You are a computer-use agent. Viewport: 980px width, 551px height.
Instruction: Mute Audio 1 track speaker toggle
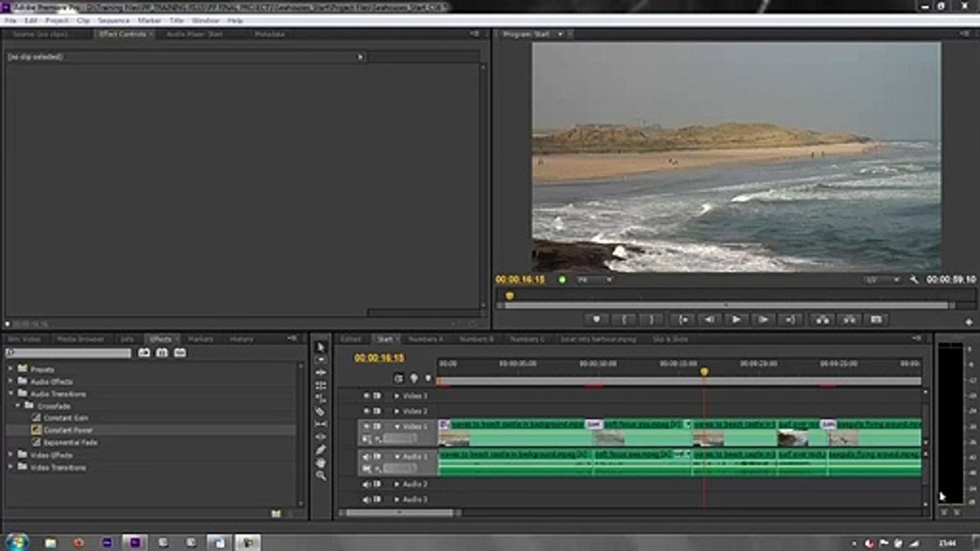tap(366, 457)
